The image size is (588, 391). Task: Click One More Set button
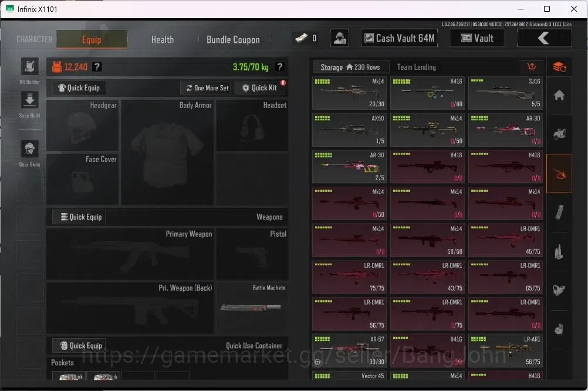click(x=207, y=88)
